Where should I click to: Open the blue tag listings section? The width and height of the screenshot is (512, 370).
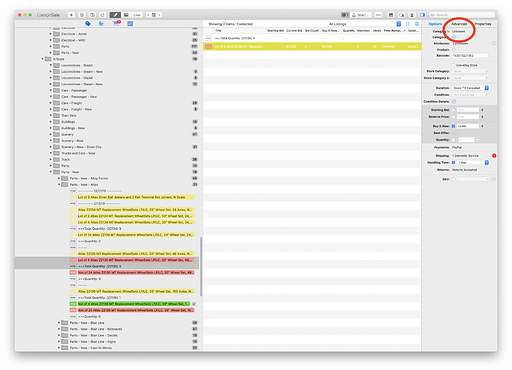coord(88,24)
